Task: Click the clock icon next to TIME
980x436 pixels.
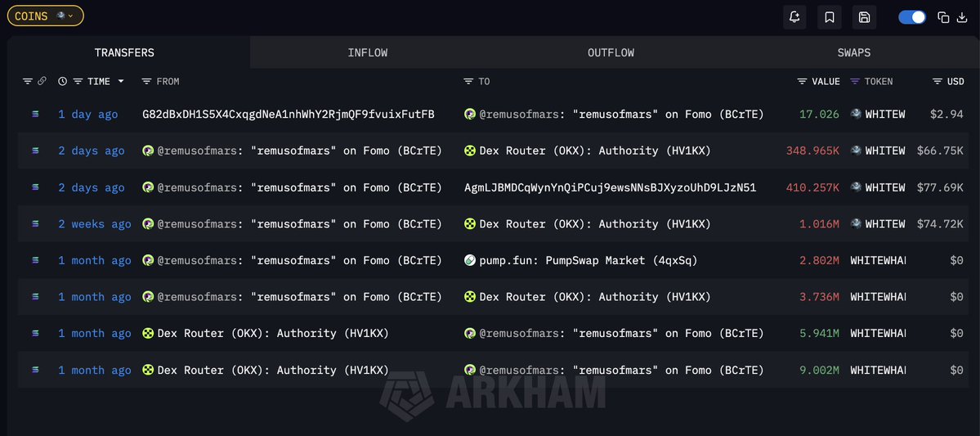Action: (63, 82)
